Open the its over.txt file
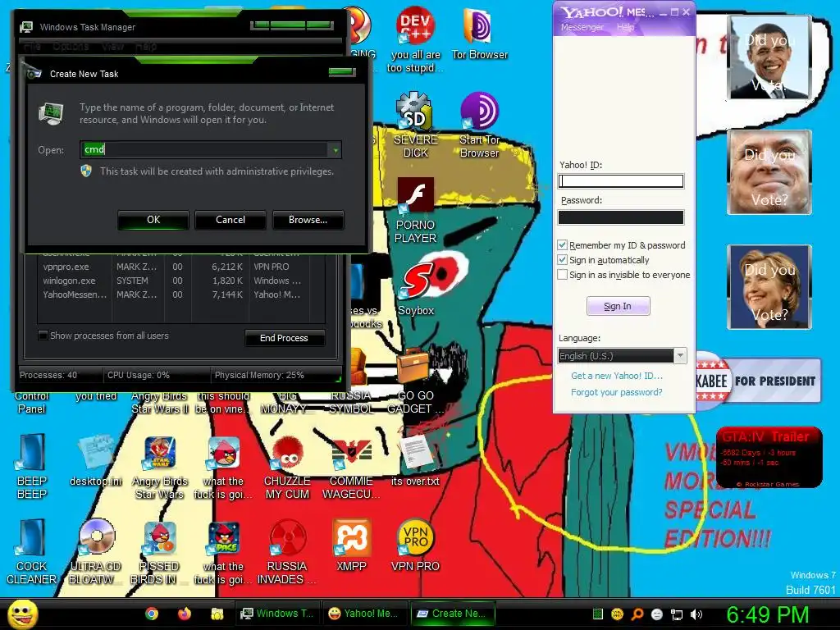Viewport: 840px width, 630px height. pyautogui.click(x=415, y=461)
